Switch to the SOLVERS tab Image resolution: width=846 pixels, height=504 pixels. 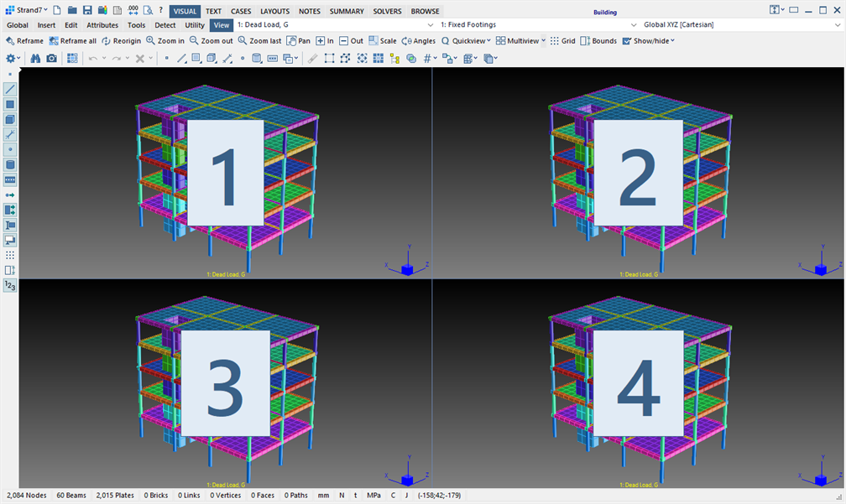pyautogui.click(x=388, y=11)
